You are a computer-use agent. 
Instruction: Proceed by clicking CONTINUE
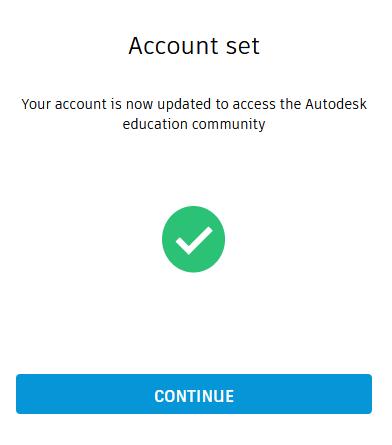tap(194, 394)
